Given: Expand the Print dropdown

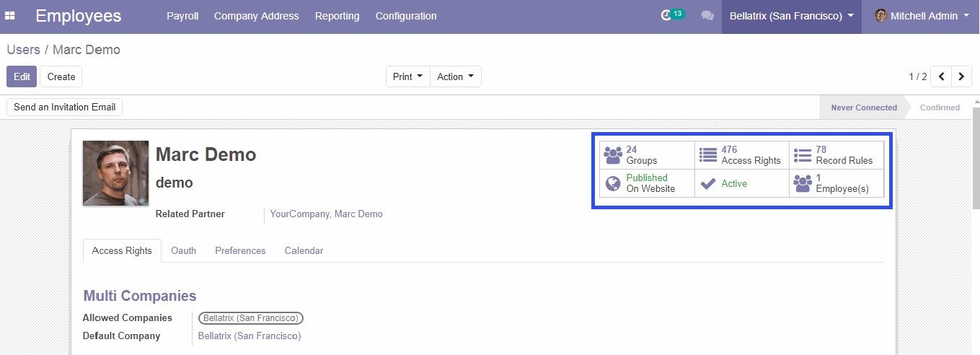Looking at the screenshot, I should [x=407, y=76].
